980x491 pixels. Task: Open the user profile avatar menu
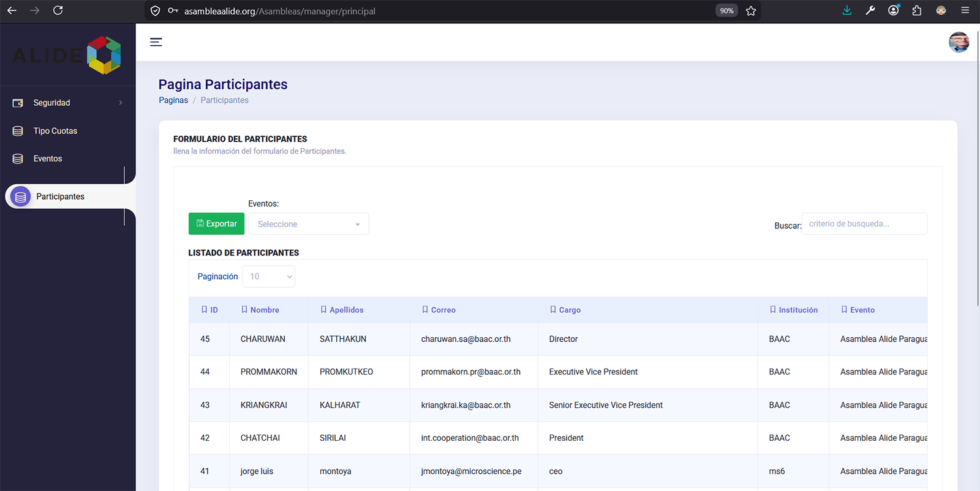point(959,42)
